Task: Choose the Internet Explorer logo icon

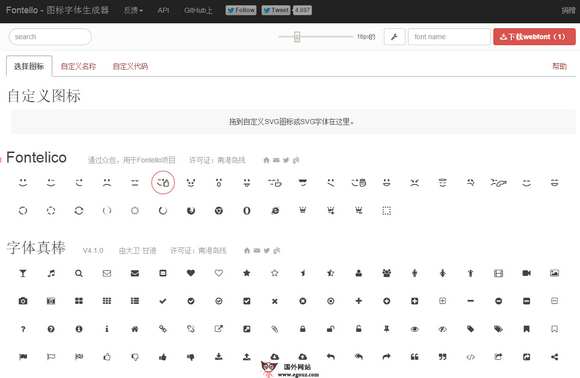Action: point(275,210)
